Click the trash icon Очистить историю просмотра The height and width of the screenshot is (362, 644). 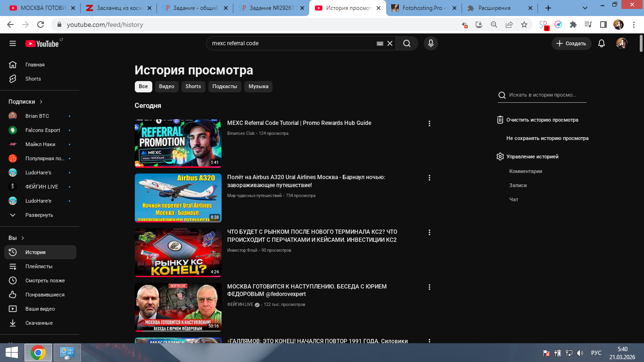pos(500,120)
